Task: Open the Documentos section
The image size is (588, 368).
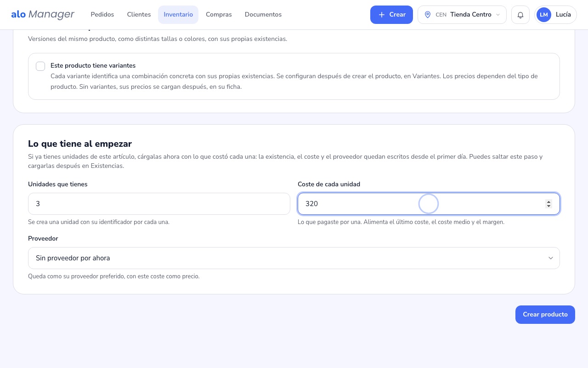Action: click(263, 15)
